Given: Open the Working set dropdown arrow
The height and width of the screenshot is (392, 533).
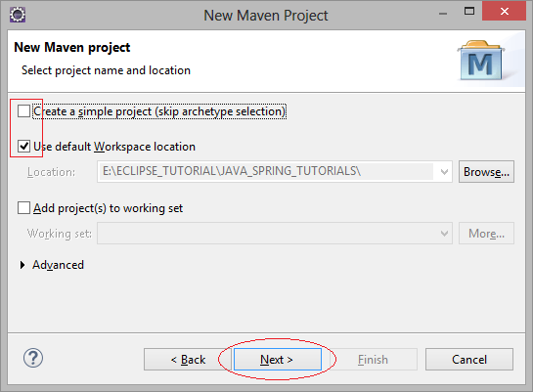Looking at the screenshot, I should (x=444, y=234).
